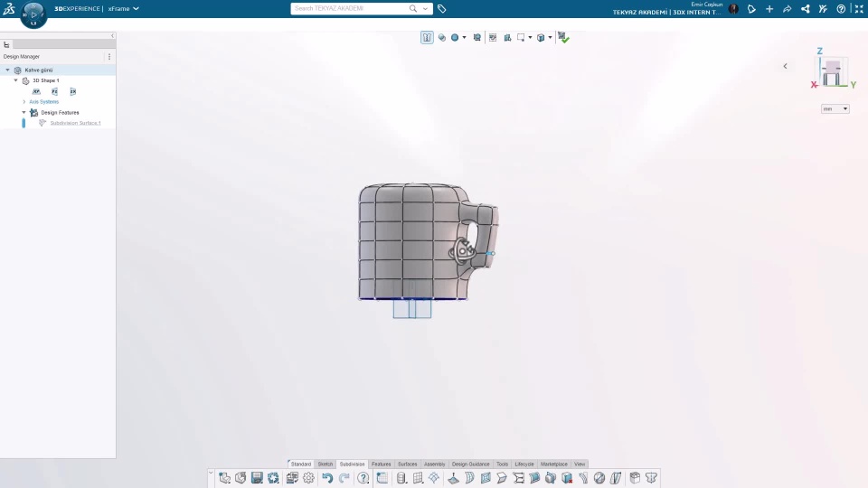The height and width of the screenshot is (488, 868).
Task: Switch to the Features tab
Action: coord(381,465)
